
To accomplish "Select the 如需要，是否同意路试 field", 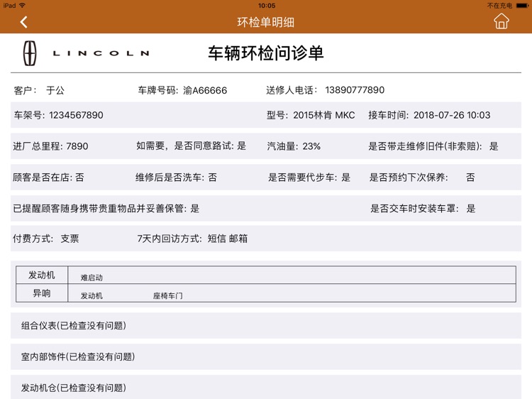I will [x=191, y=146].
